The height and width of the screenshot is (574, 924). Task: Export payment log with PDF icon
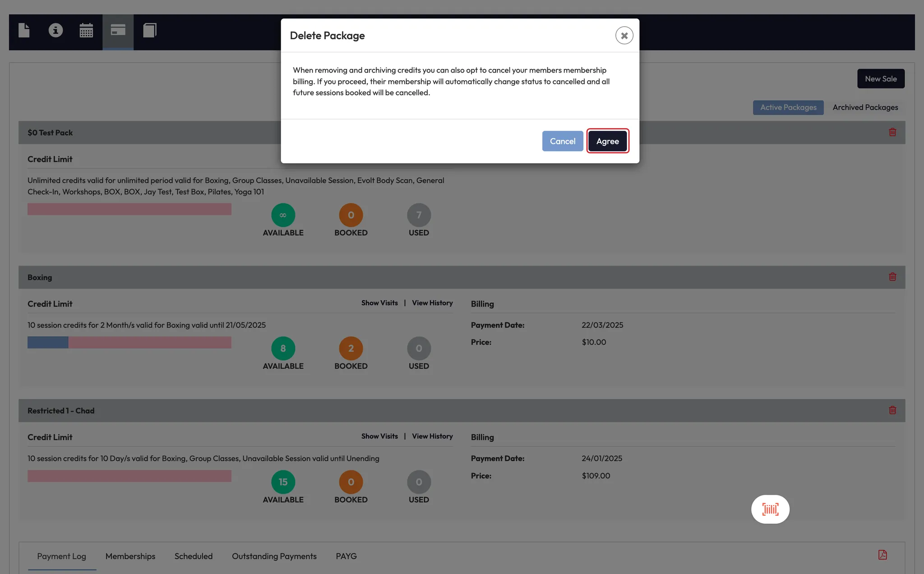click(x=882, y=555)
